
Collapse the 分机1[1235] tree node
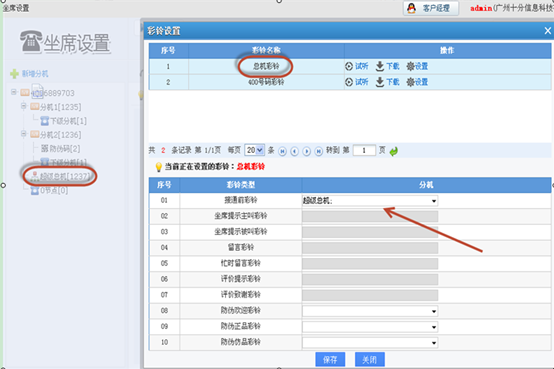tap(23, 106)
